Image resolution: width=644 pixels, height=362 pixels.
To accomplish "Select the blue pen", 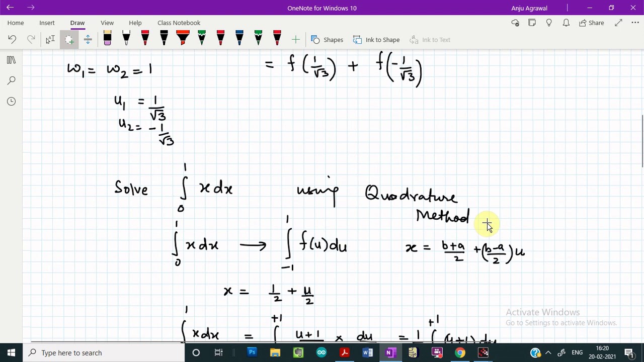I will pyautogui.click(x=239, y=39).
